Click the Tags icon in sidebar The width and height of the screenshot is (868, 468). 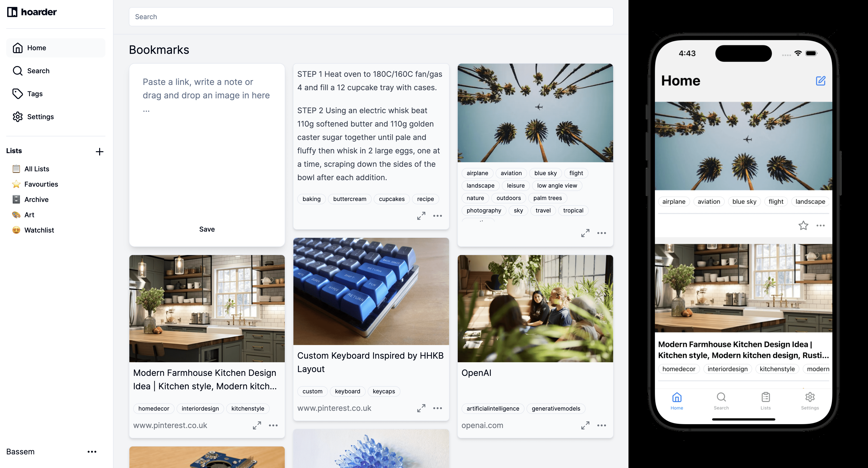tap(17, 93)
